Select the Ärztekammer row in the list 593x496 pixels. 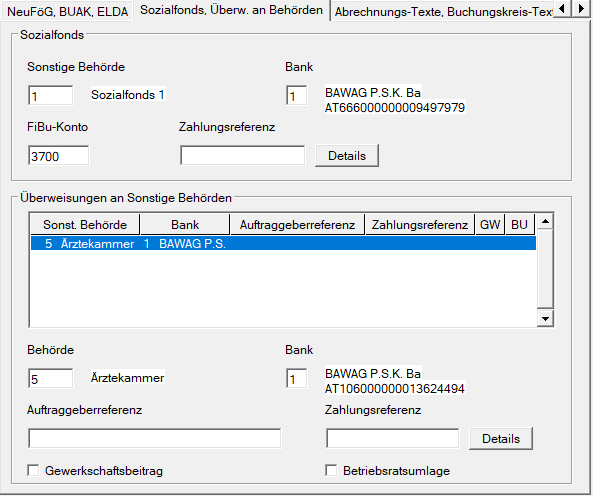click(x=283, y=243)
